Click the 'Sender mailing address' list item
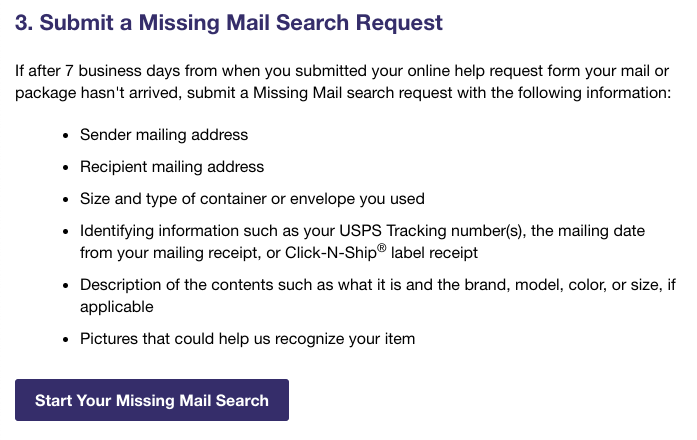This screenshot has height=440, width=697. [x=164, y=135]
